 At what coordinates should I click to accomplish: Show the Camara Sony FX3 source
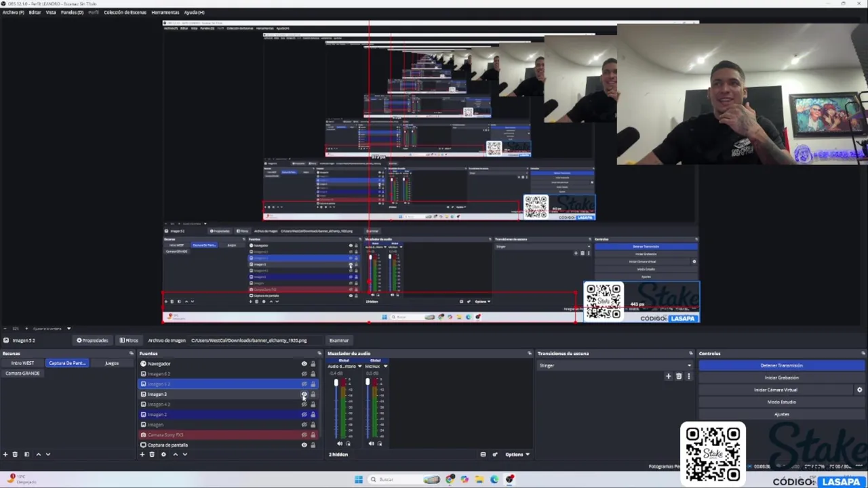pos(304,435)
